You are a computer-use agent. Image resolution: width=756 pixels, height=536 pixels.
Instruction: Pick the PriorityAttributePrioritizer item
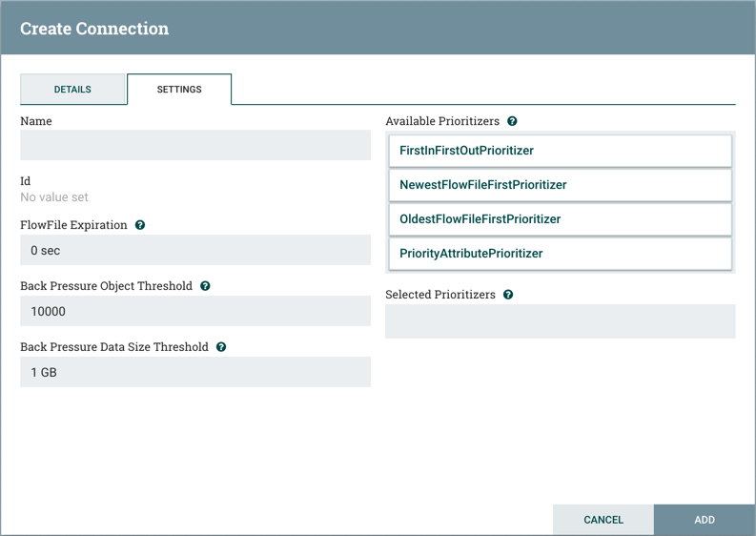tap(560, 254)
